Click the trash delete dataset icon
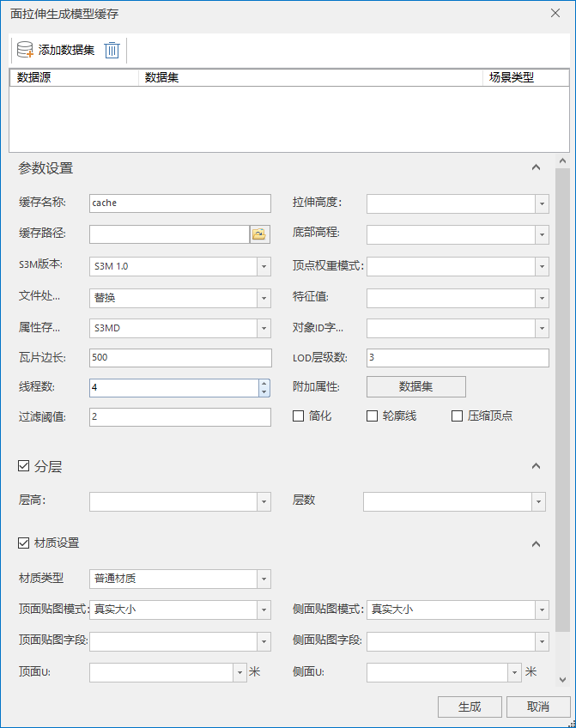The image size is (576, 728). tap(112, 50)
